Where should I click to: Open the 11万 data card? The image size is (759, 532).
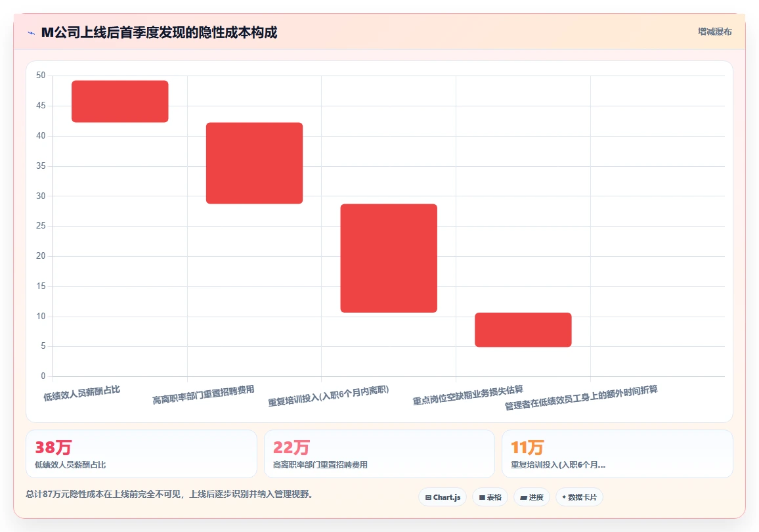[617, 454]
